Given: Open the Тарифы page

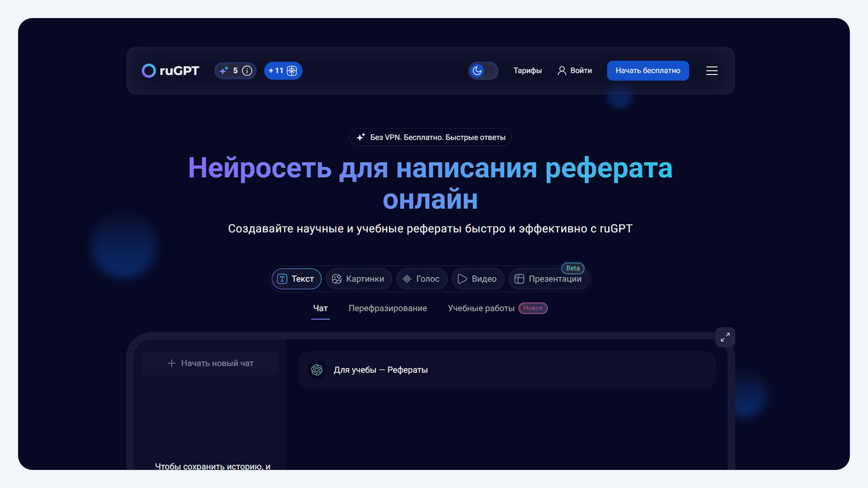Looking at the screenshot, I should 527,71.
